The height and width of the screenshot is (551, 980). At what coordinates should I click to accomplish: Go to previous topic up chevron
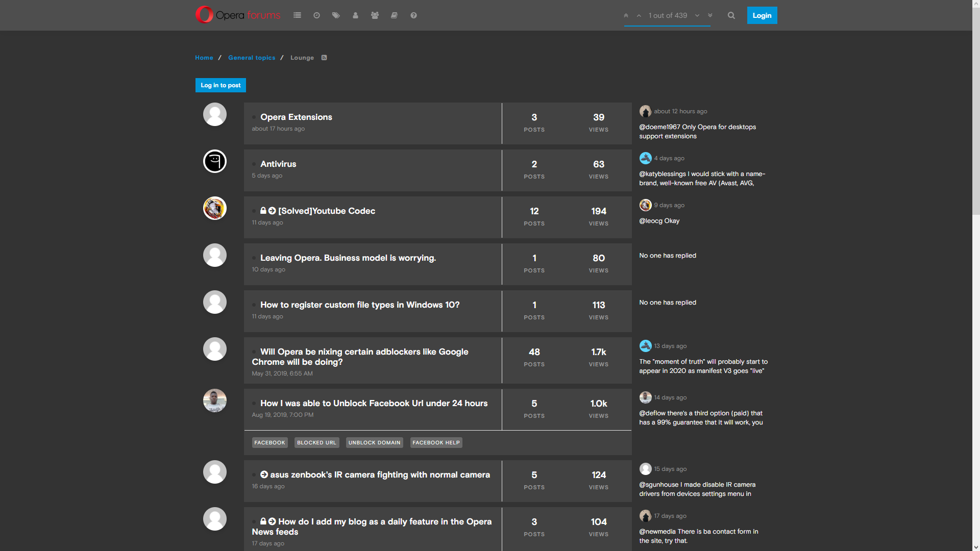pyautogui.click(x=639, y=15)
